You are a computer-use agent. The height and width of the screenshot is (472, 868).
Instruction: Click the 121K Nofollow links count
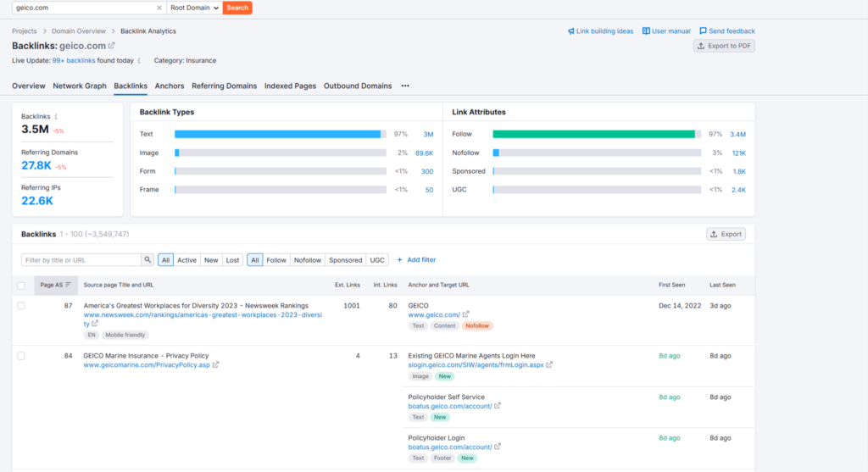pyautogui.click(x=739, y=153)
